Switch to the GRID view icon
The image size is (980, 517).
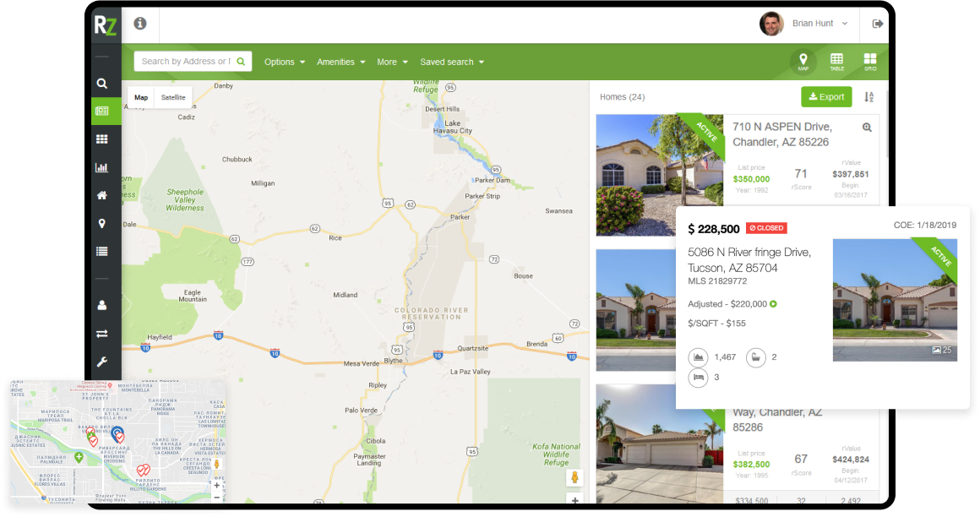tap(870, 62)
